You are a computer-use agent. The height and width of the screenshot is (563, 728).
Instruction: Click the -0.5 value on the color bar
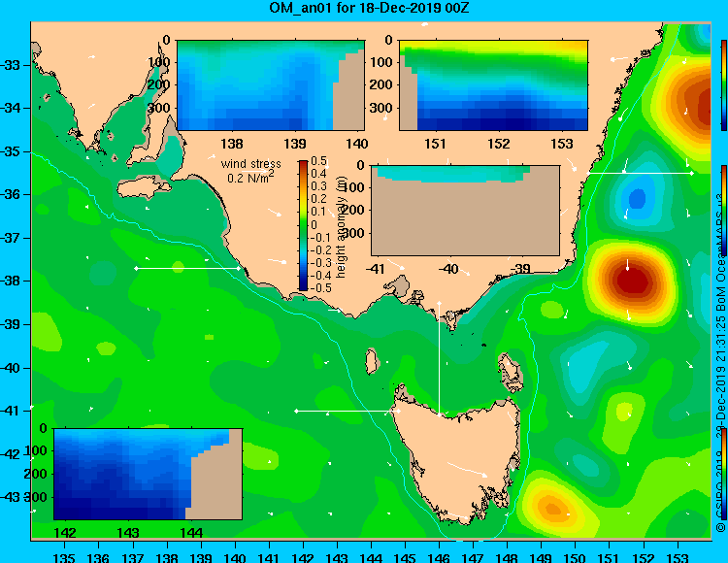click(x=320, y=287)
